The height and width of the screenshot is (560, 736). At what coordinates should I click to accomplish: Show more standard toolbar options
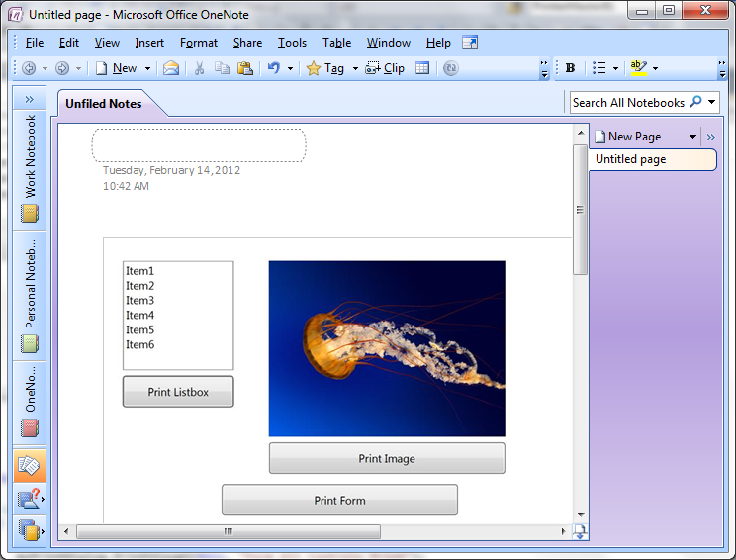[544, 68]
